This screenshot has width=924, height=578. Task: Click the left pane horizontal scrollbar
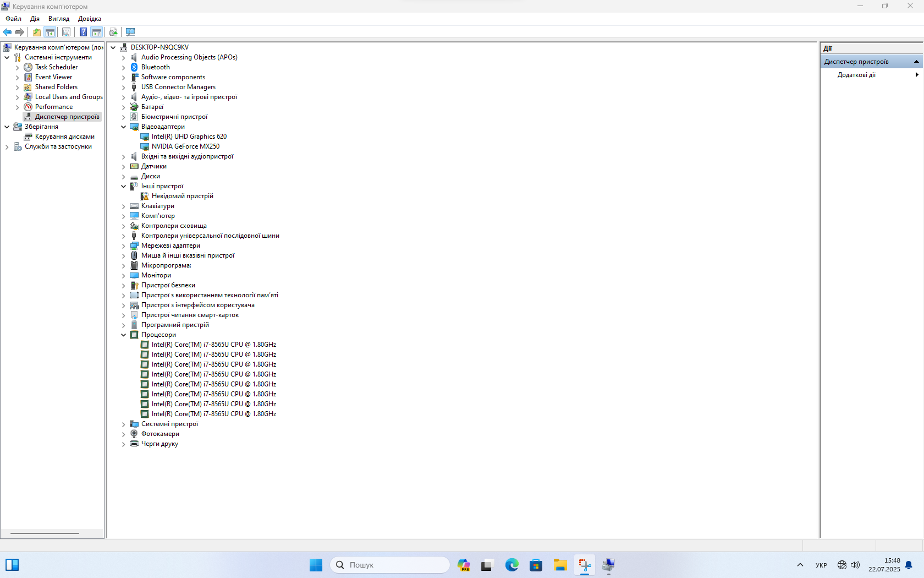click(x=45, y=533)
